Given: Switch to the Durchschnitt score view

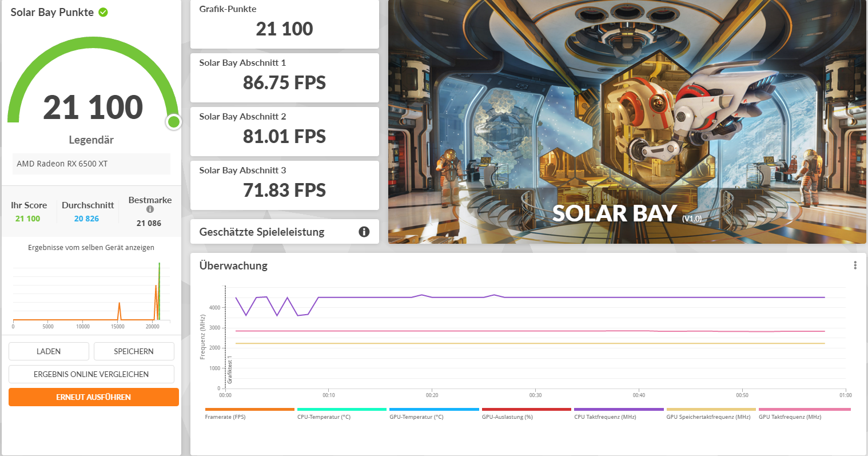Looking at the screenshot, I should [x=87, y=212].
